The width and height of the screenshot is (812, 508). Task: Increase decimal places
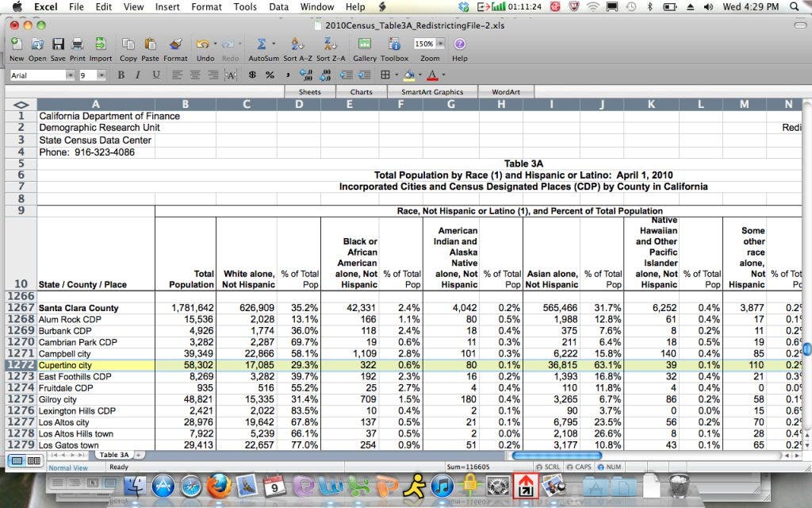(306, 75)
